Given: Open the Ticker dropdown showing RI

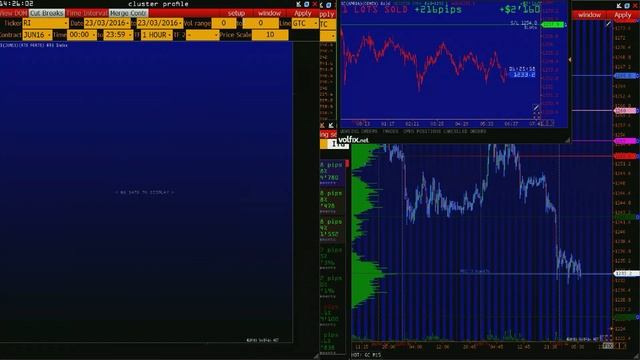Looking at the screenshot, I should click(x=45, y=23).
